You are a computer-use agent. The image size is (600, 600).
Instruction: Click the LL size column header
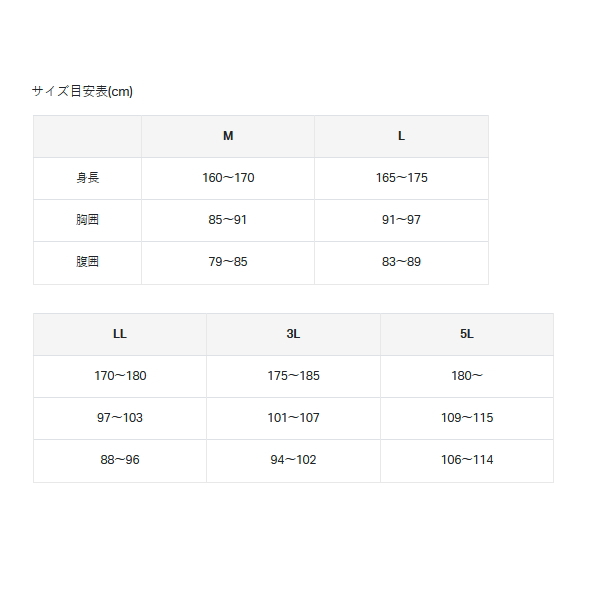120,334
